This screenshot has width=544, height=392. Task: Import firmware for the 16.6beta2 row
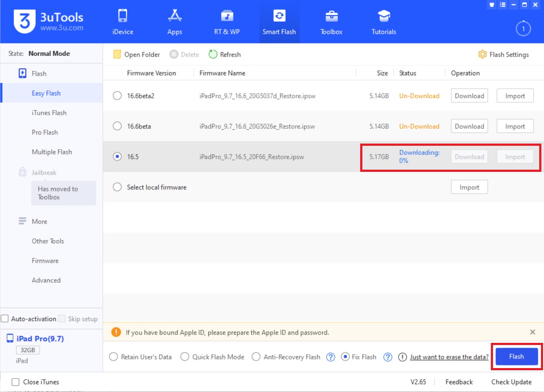click(x=515, y=96)
